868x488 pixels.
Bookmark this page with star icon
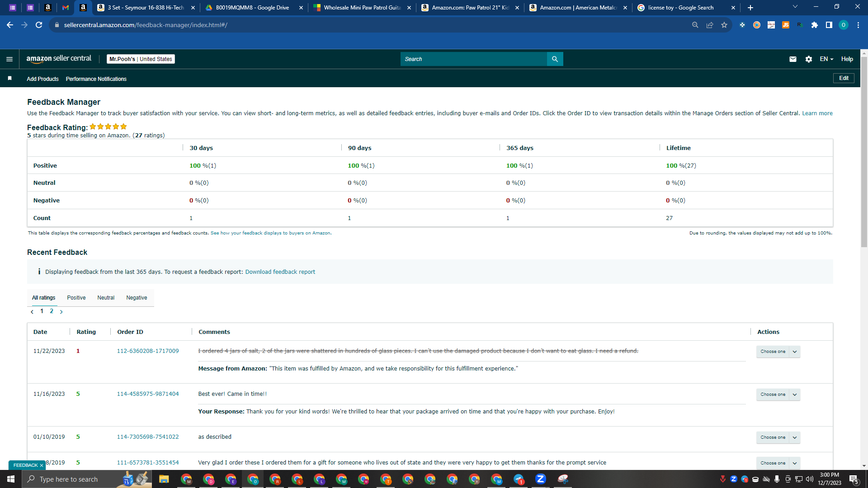point(724,25)
